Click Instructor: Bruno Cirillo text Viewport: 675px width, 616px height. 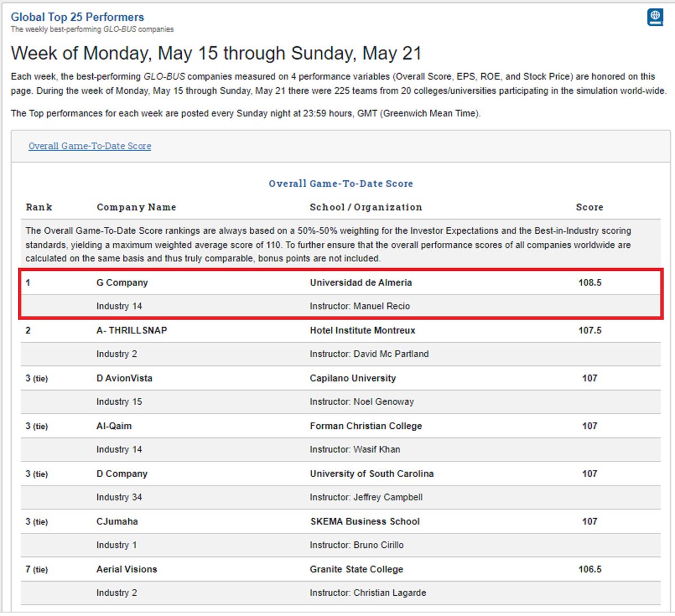pyautogui.click(x=357, y=545)
